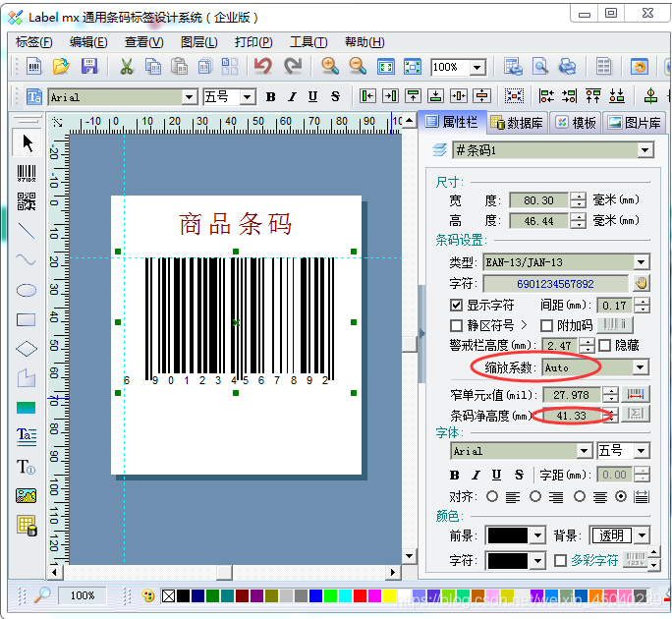Select the barcode tool in left toolbar

click(x=27, y=173)
